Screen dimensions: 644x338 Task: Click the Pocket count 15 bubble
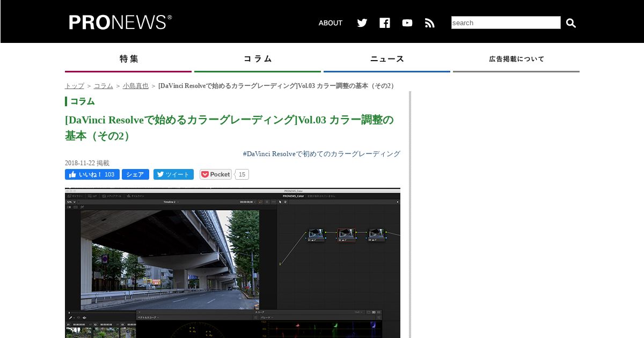coord(242,174)
